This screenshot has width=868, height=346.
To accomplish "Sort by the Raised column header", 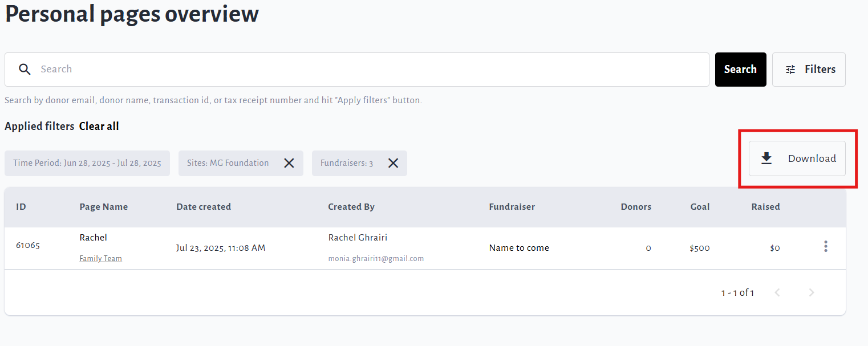I will (x=765, y=207).
